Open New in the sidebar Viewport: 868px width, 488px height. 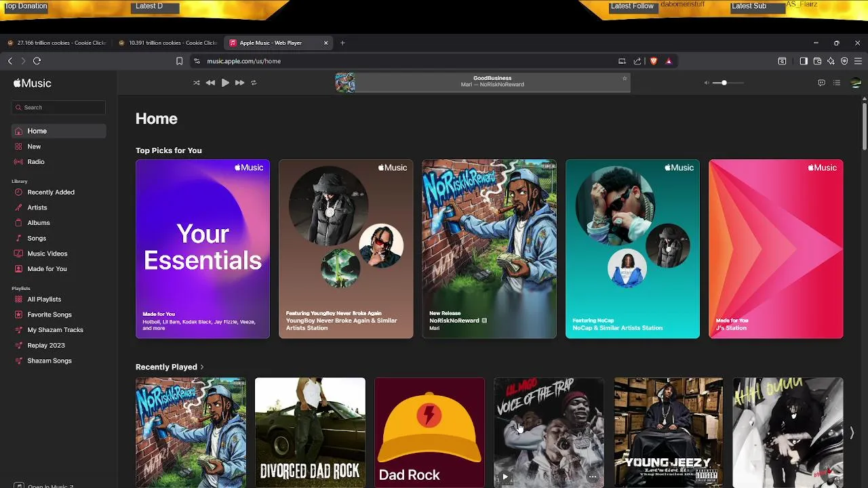coord(59,146)
